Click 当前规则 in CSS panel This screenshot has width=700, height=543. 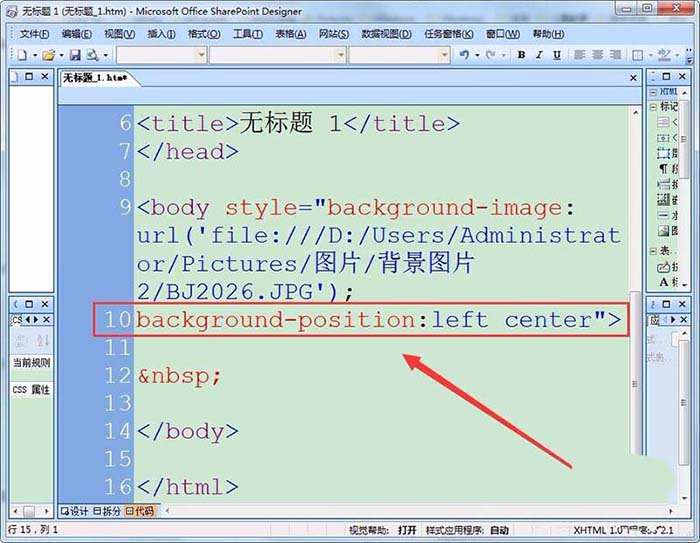tap(31, 363)
